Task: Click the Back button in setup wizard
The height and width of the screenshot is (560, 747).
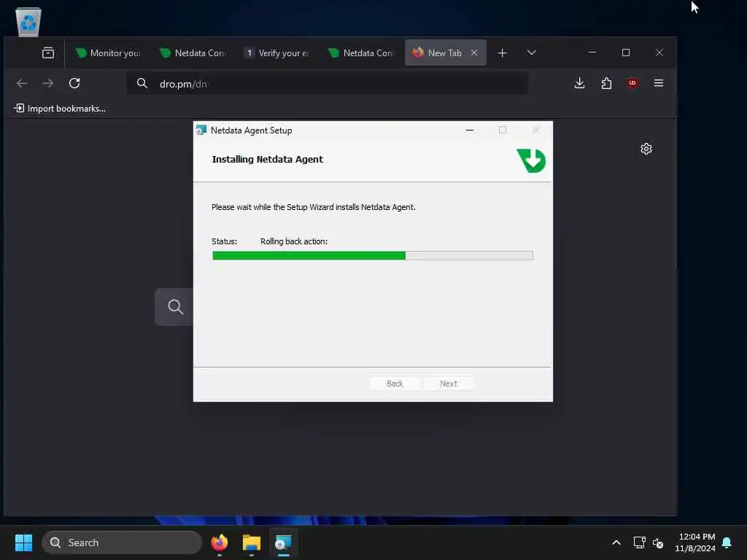Action: [395, 384]
